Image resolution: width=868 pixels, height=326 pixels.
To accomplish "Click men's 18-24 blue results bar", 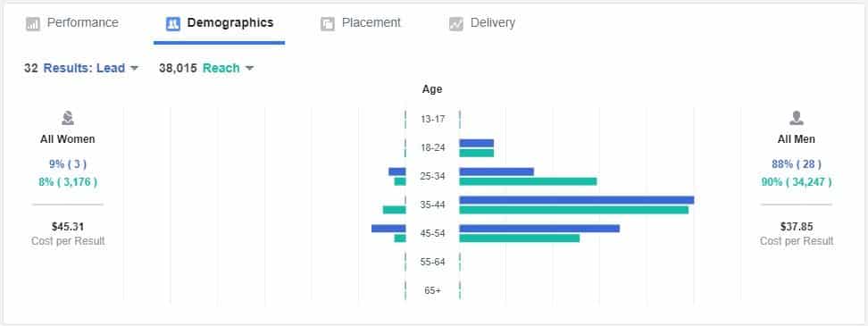I will click(477, 143).
